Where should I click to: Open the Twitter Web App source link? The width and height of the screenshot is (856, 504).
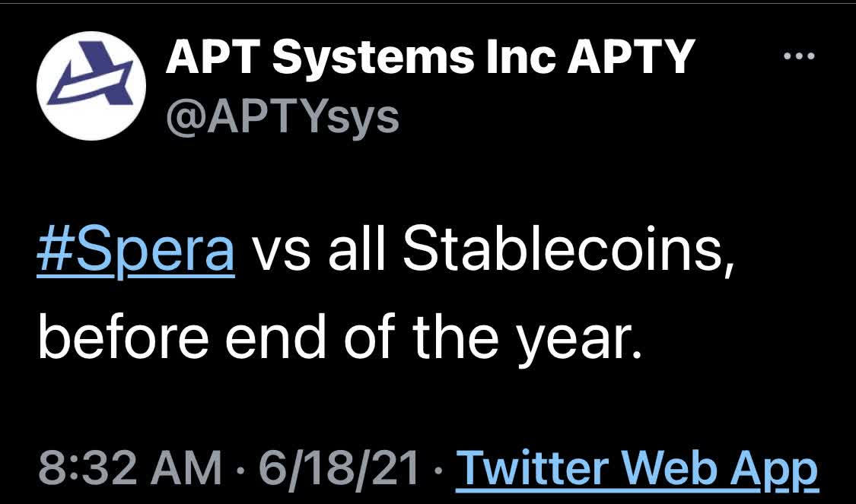point(635,468)
